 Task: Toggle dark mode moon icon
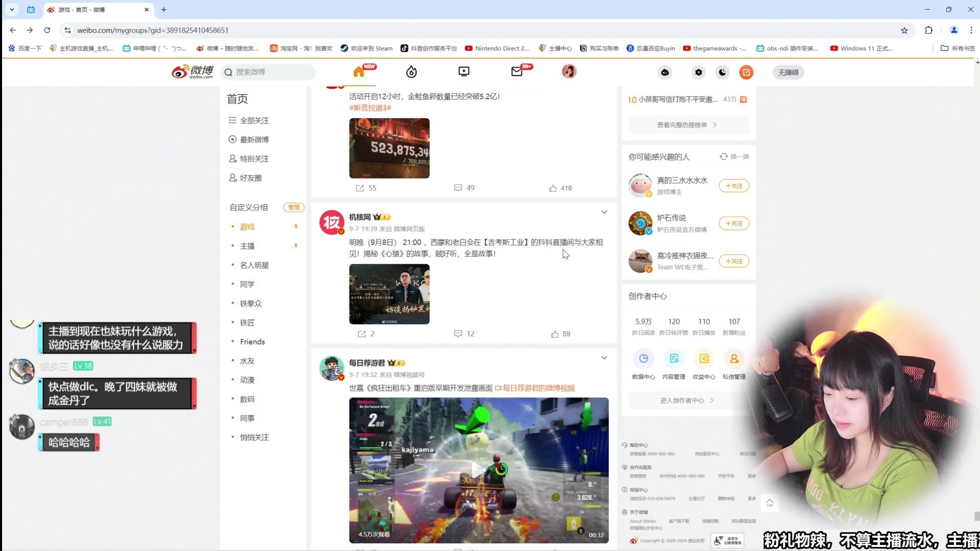point(722,72)
